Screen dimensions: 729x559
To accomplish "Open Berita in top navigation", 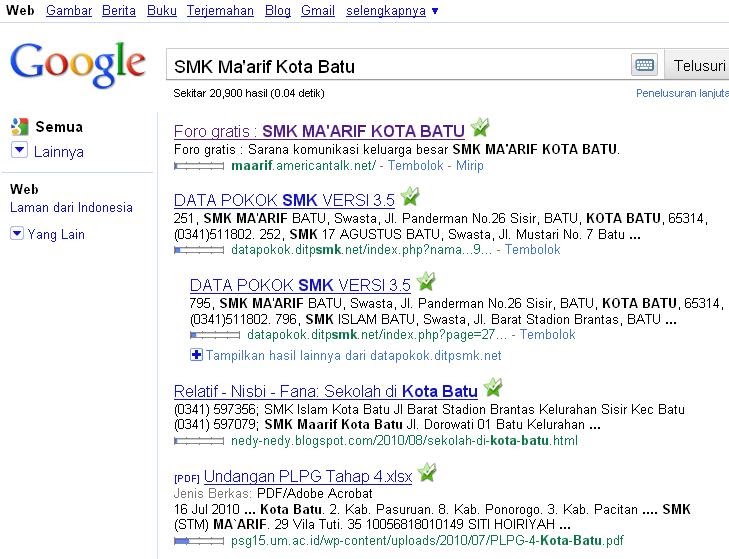I will tap(119, 10).
